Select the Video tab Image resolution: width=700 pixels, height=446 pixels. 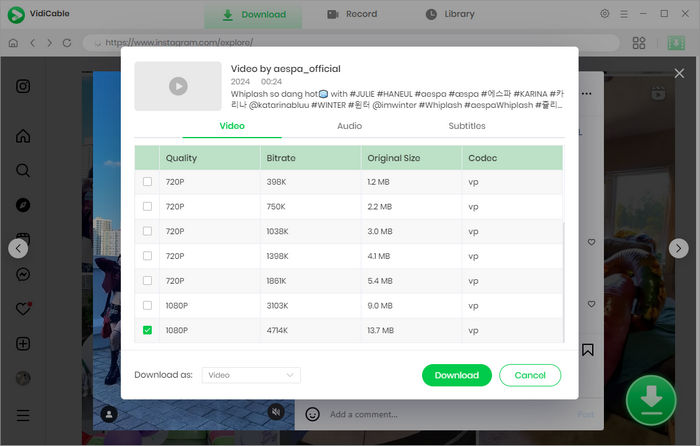pyautogui.click(x=232, y=126)
